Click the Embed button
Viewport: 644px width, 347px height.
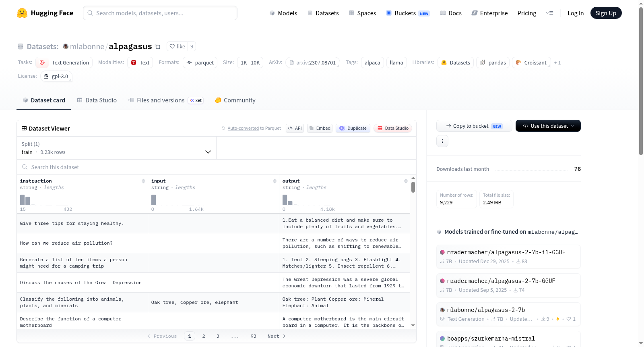320,128
